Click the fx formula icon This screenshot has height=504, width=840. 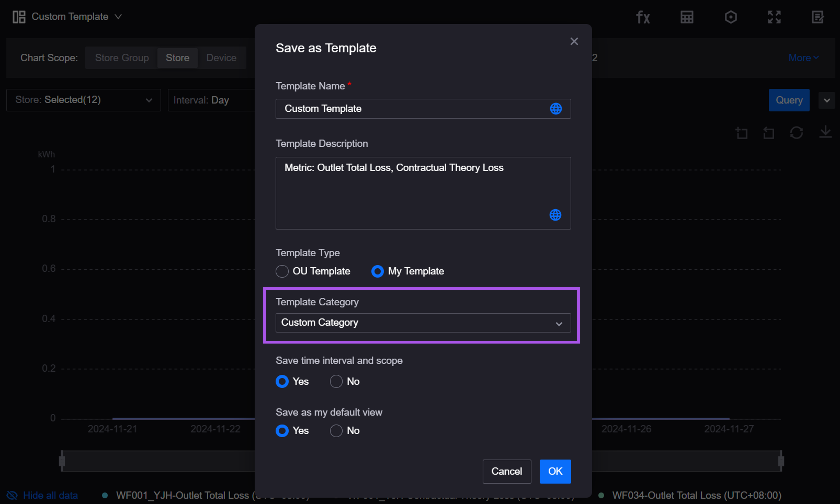point(643,17)
